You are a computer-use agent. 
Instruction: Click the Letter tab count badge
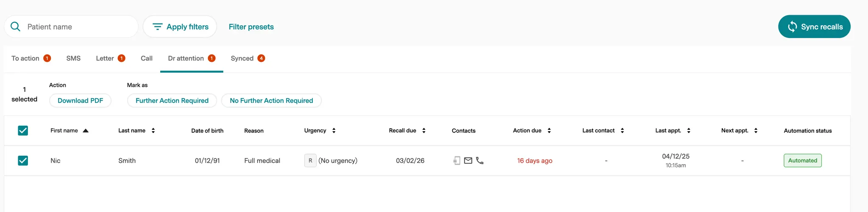point(122,58)
